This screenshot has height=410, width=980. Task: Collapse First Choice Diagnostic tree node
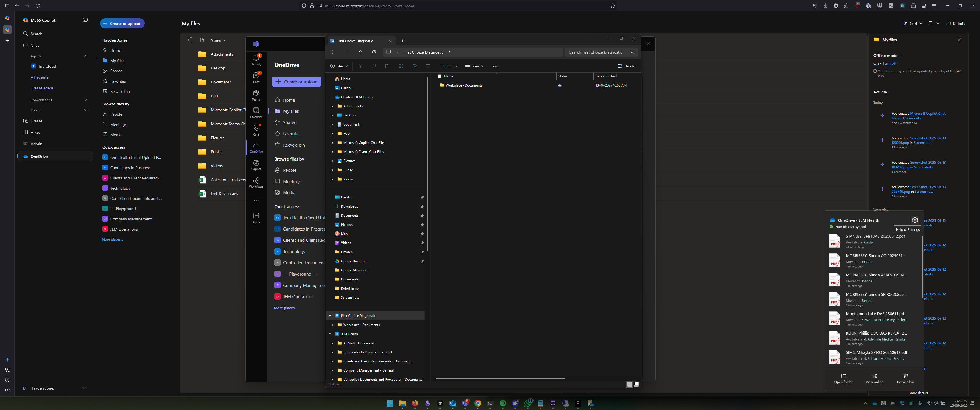point(330,316)
